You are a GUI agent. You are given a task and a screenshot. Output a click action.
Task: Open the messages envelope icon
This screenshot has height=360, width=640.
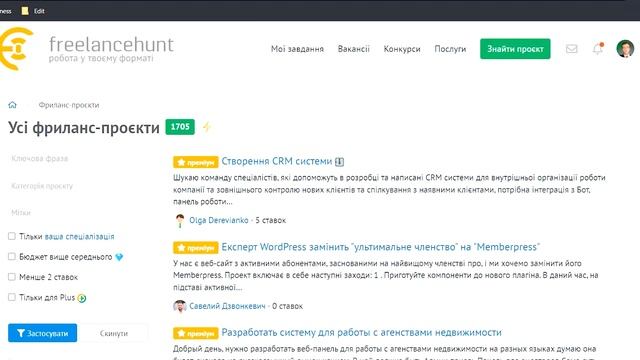click(571, 49)
